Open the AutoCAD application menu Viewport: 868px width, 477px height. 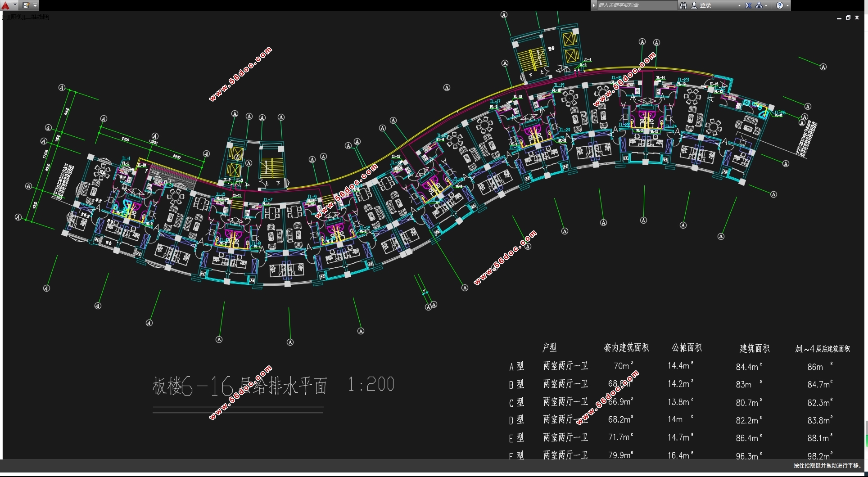(9, 5)
